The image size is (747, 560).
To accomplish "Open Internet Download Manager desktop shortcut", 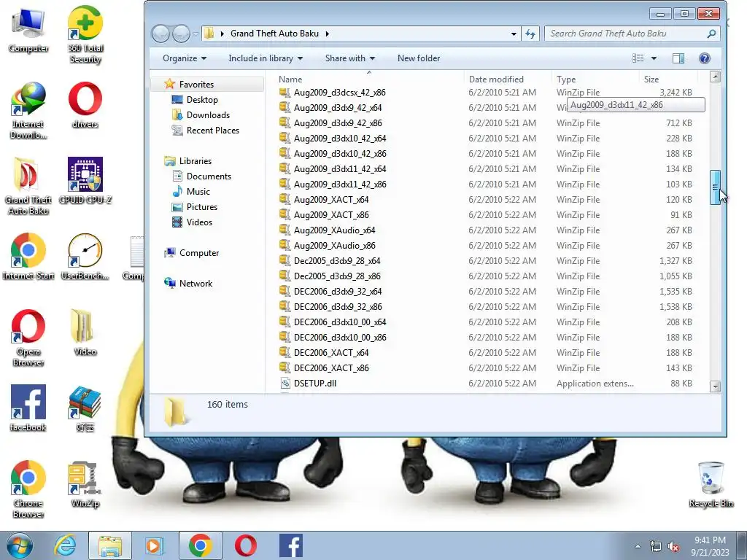I will point(28,111).
